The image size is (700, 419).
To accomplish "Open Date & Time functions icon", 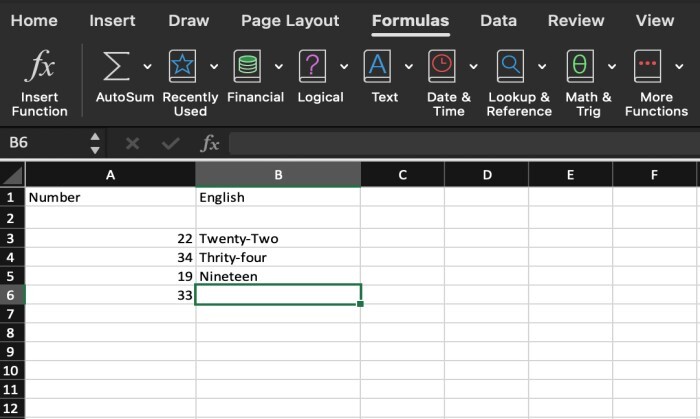I will pyautogui.click(x=442, y=67).
